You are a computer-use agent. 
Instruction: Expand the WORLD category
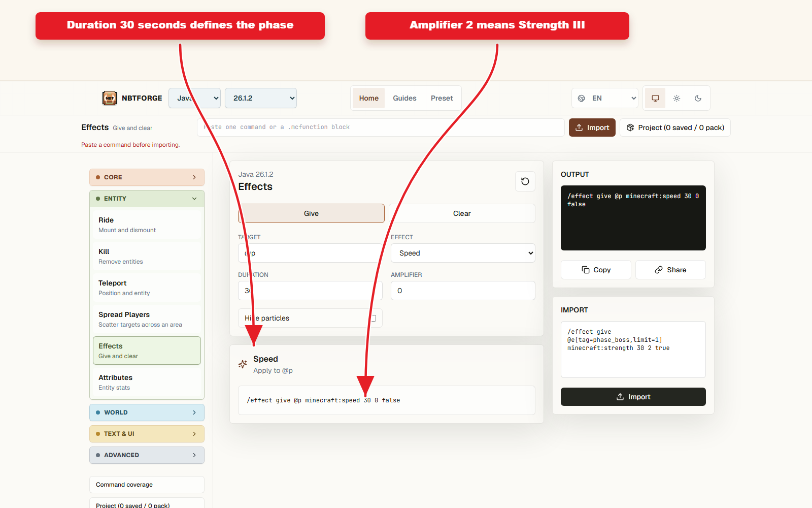147,412
